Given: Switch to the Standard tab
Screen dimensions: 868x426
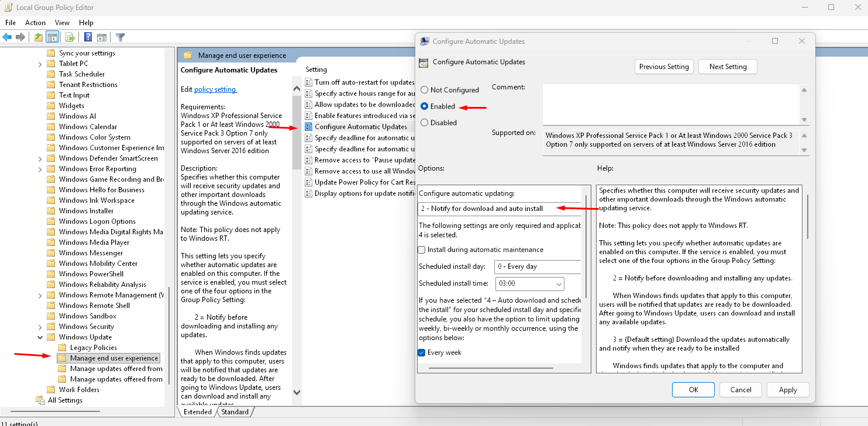Looking at the screenshot, I should point(235,412).
